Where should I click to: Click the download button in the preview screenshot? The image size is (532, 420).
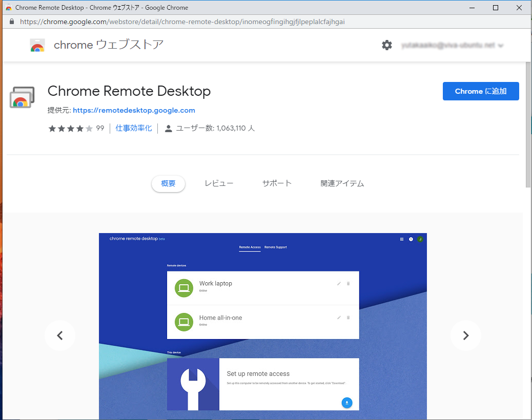347,403
